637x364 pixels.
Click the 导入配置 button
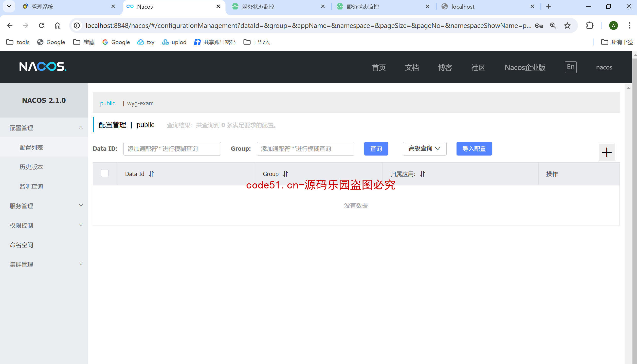tap(474, 149)
